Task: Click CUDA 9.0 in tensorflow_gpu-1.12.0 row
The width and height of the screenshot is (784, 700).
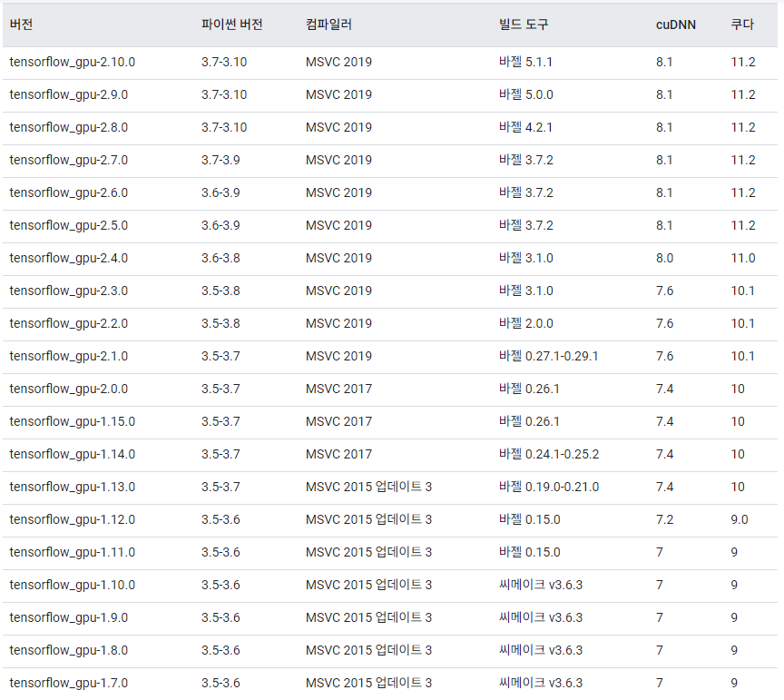Action: click(x=740, y=520)
